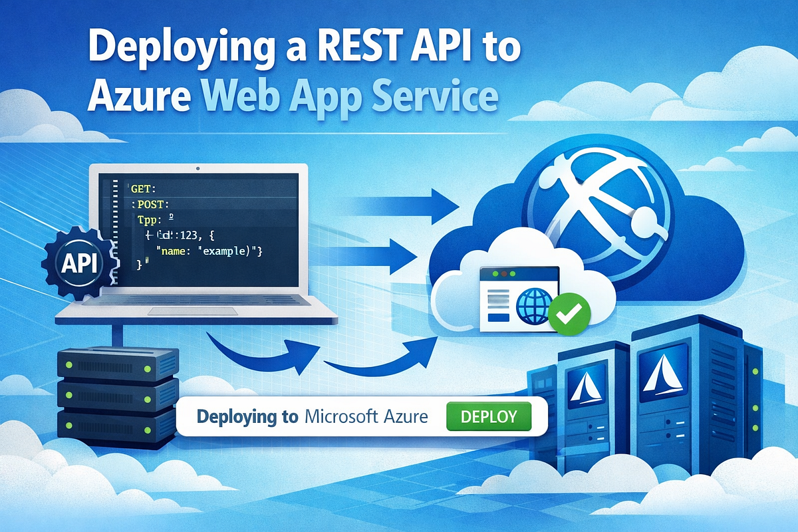798x532 pixels.
Task: Click the green DEPLOY button
Action: point(488,417)
